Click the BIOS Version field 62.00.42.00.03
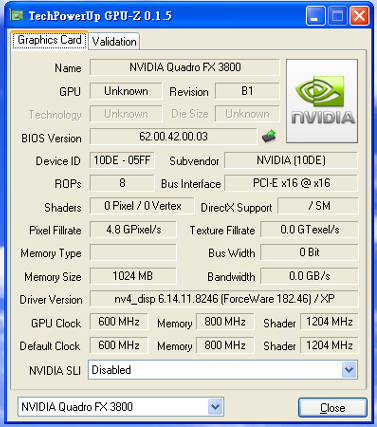This screenshot has width=377, height=427. [173, 137]
